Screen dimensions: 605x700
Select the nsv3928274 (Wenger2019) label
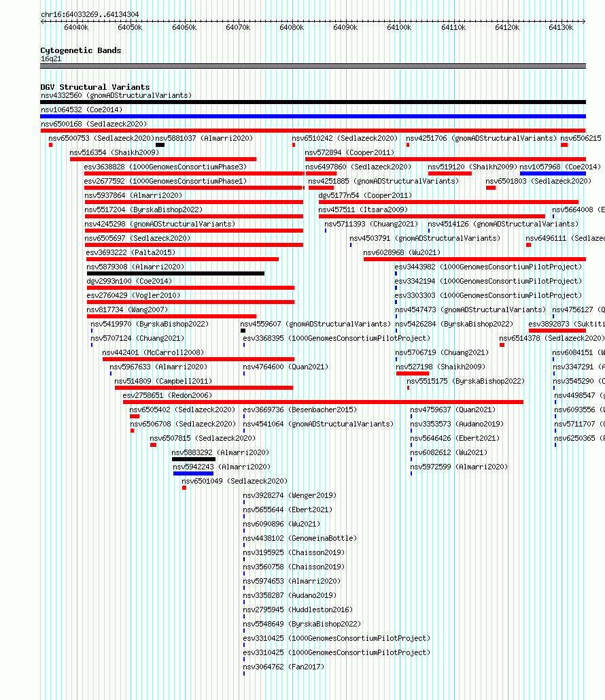click(290, 495)
